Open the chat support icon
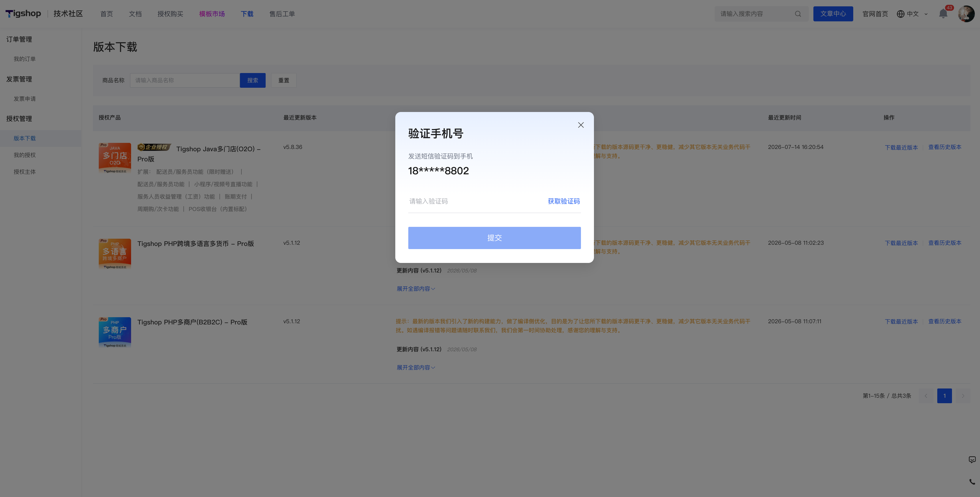 click(972, 460)
